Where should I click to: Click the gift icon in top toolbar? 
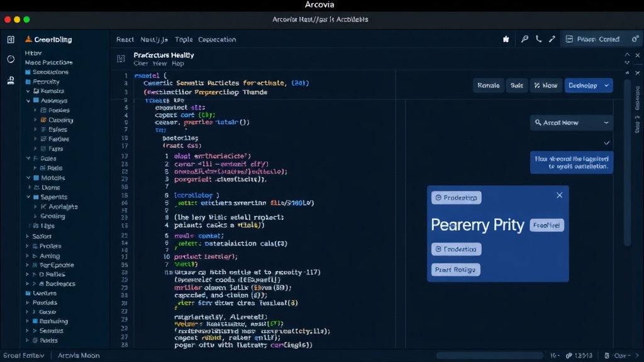click(x=506, y=39)
